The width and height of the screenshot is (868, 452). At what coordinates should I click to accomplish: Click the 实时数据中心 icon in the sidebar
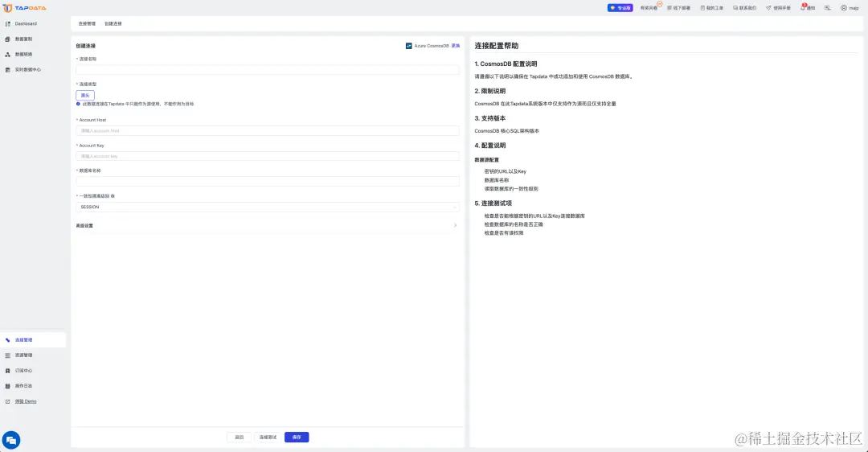pos(8,70)
